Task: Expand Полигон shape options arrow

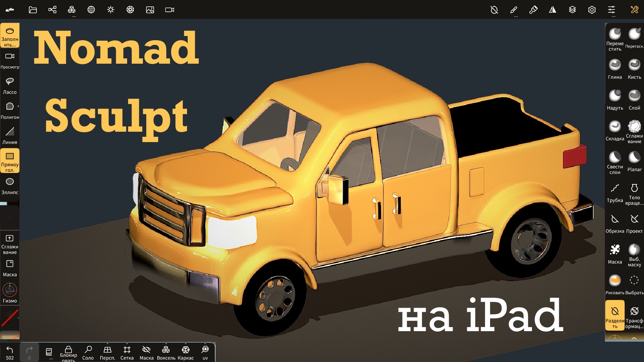Action: tap(18, 106)
